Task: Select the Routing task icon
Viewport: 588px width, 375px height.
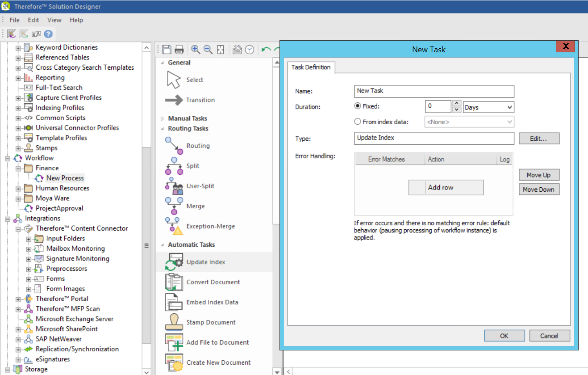Action: click(198, 145)
